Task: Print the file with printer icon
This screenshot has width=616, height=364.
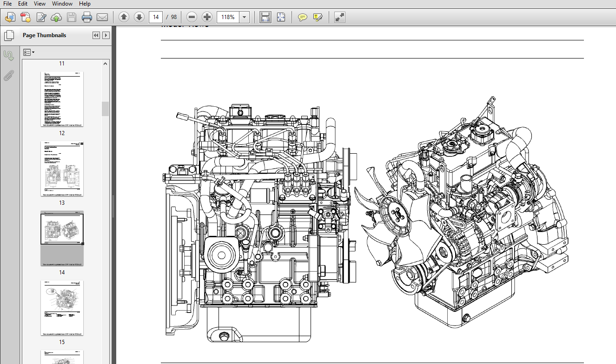Action: click(x=87, y=18)
